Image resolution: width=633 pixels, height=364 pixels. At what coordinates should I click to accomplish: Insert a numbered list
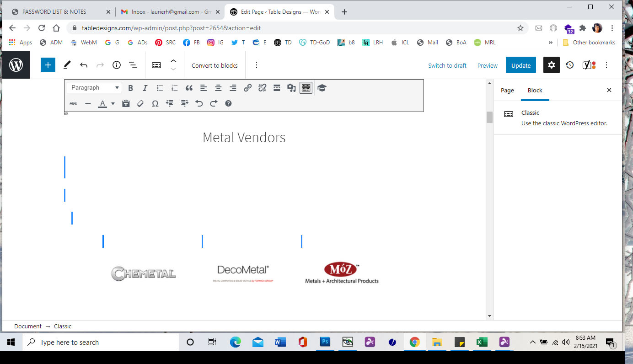174,88
